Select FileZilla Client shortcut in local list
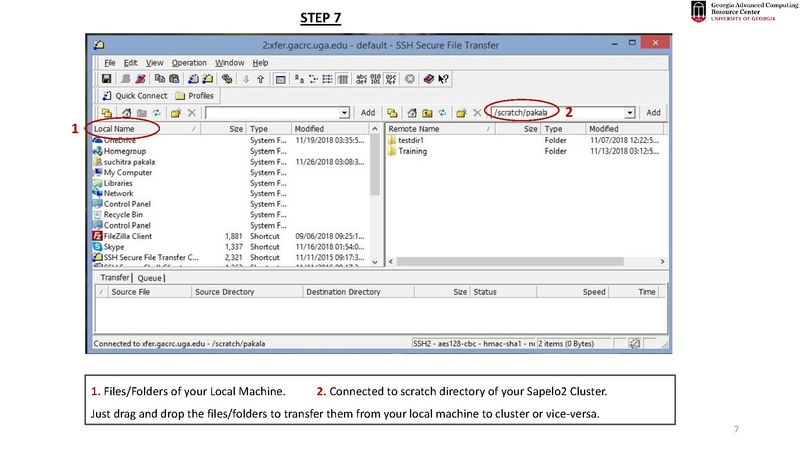 click(128, 236)
